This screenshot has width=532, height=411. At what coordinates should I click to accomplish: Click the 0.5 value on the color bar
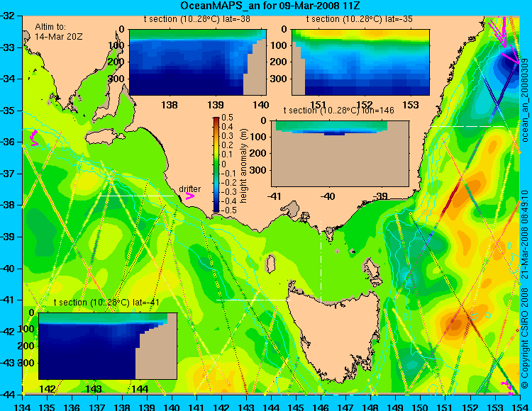pyautogui.click(x=227, y=118)
